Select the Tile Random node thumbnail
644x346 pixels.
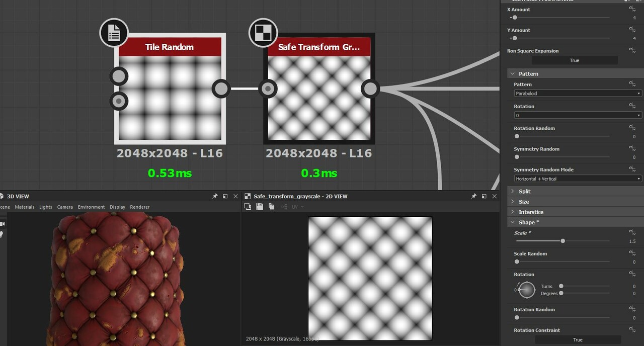(x=170, y=98)
